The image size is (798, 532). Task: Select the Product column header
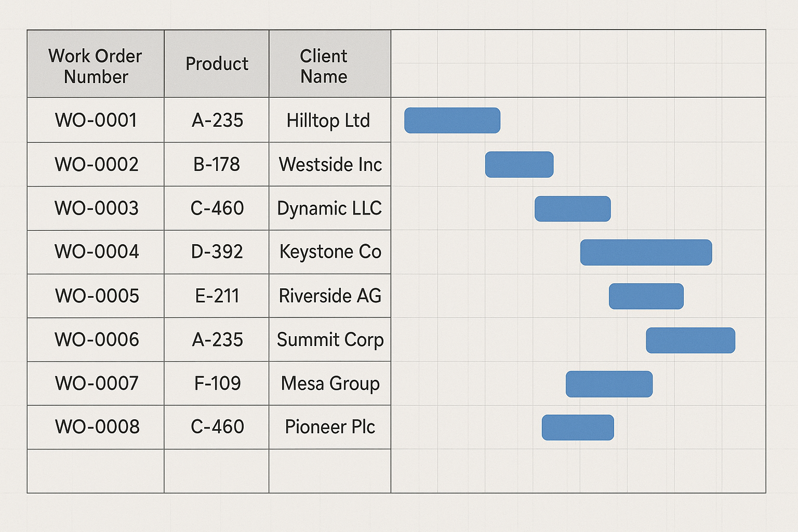[217, 64]
